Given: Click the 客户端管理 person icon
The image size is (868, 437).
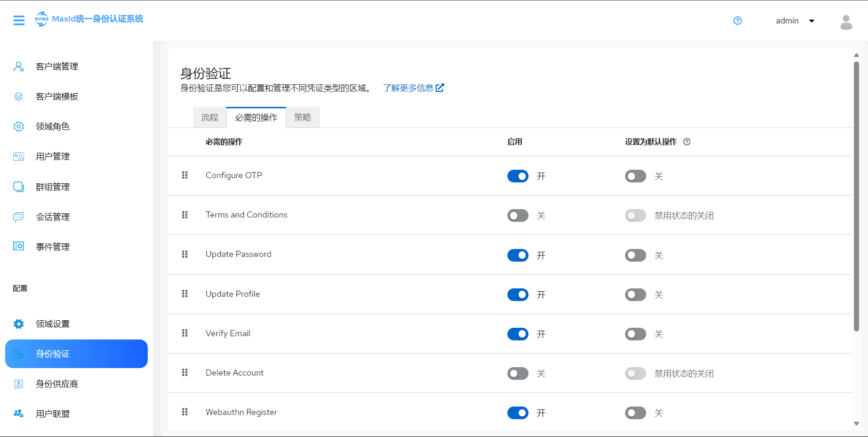Looking at the screenshot, I should 19,67.
